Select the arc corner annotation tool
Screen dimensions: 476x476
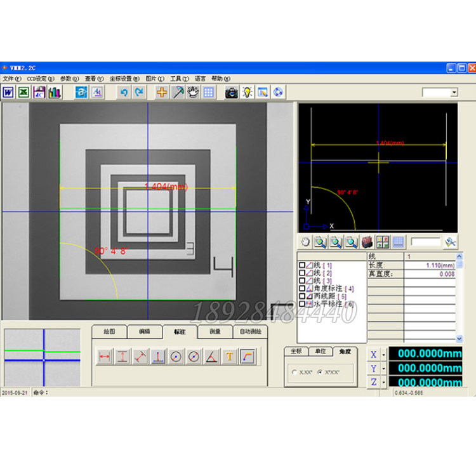coord(248,357)
